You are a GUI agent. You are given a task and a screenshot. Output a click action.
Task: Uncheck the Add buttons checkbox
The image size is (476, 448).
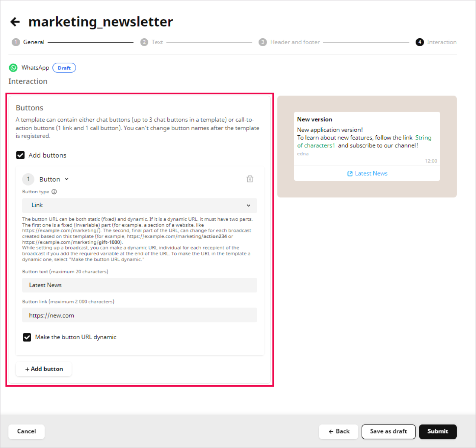tap(20, 155)
